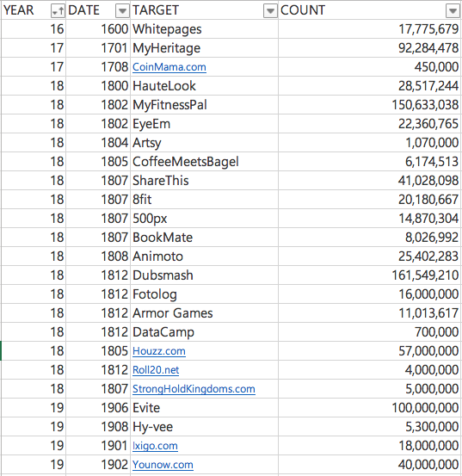Select count cell 6,174,513
The width and height of the screenshot is (462, 476).
370,162
